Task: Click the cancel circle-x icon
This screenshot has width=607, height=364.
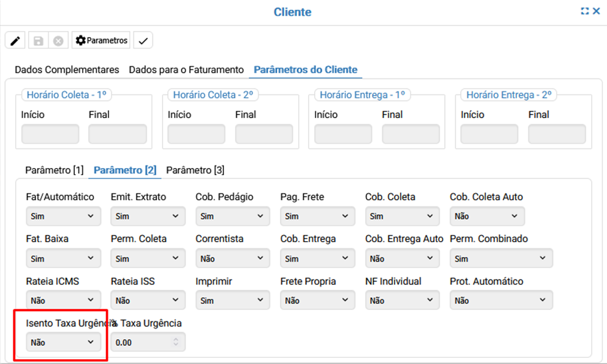Action: pyautogui.click(x=58, y=41)
